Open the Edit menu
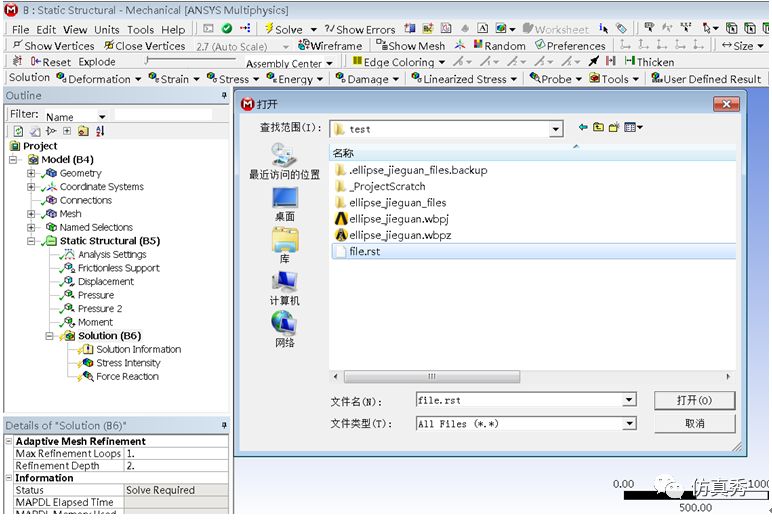 click(x=46, y=30)
